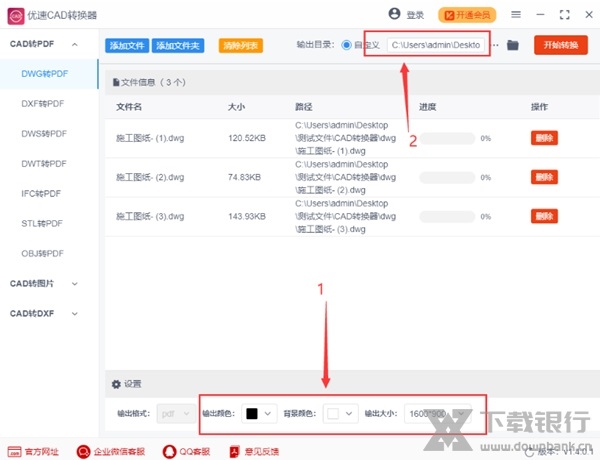
Task: Select DXF转PDF in the sidebar
Action: [42, 104]
